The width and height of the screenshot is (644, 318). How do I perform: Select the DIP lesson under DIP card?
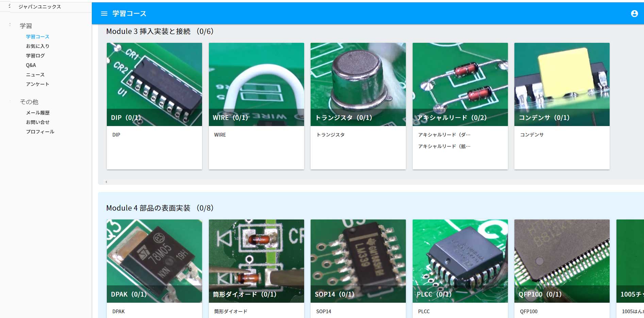(116, 135)
